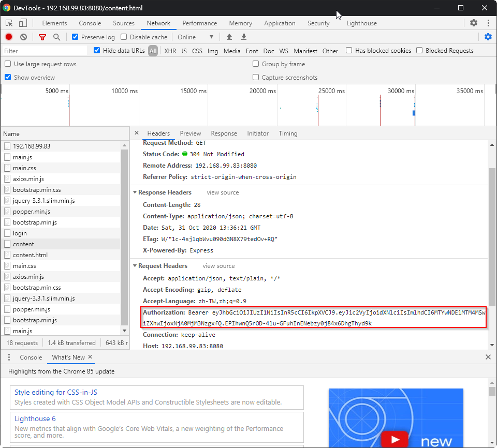
Task: Close the request details pane
Action: (x=137, y=133)
